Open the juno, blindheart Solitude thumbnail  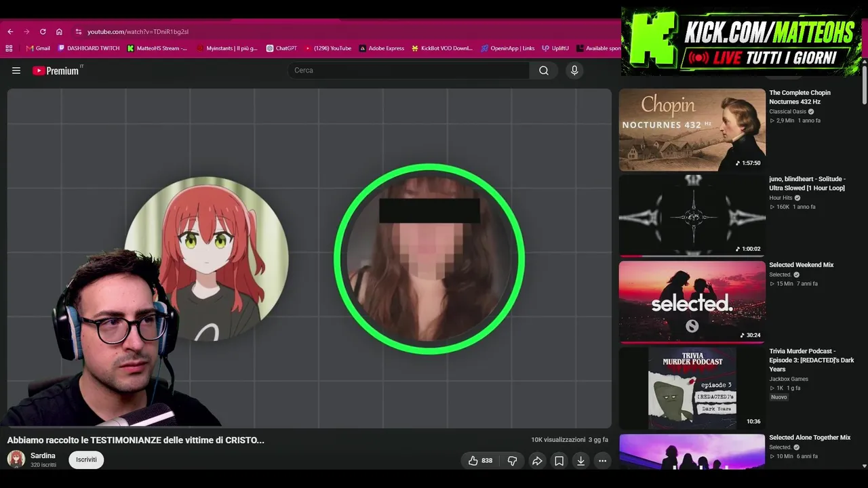(x=692, y=216)
